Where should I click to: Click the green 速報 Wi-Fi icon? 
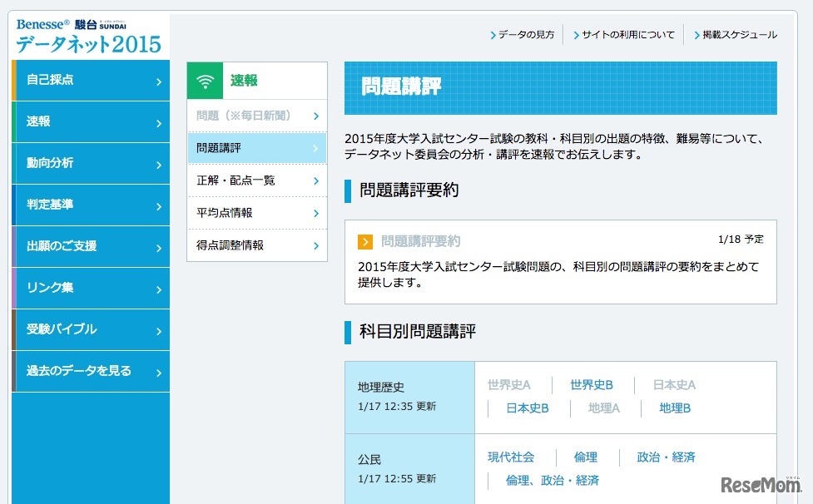pyautogui.click(x=205, y=80)
